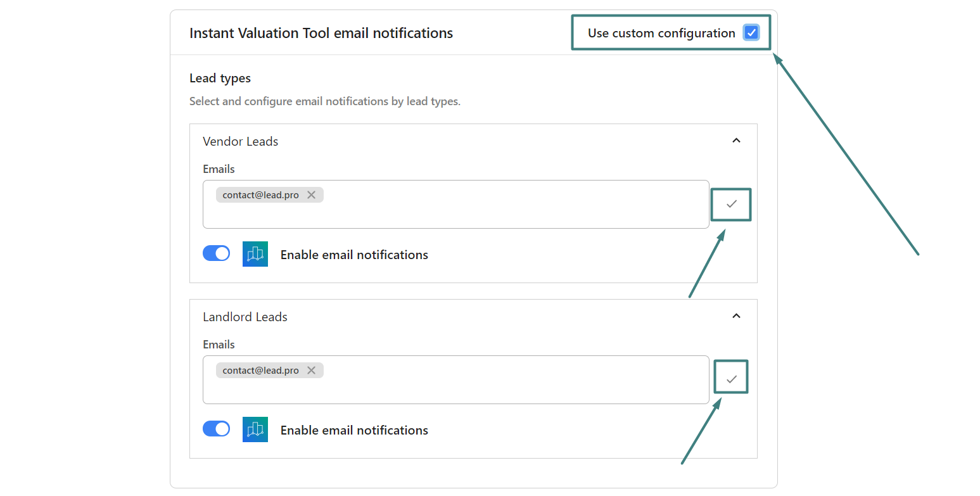Click the map logo icon in Landlord Leads
The image size is (980, 496).
coord(255,429)
